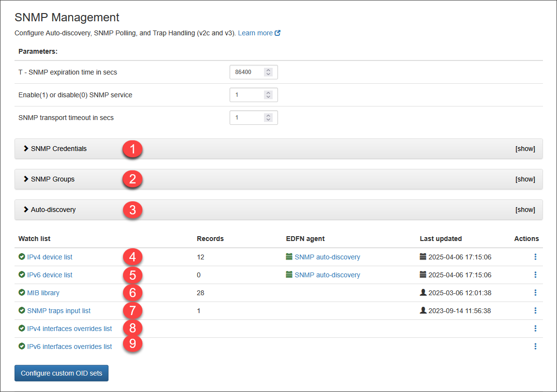Image resolution: width=557 pixels, height=392 pixels.
Task: Expand the SNMP Credentials section
Action: pyautogui.click(x=59, y=149)
